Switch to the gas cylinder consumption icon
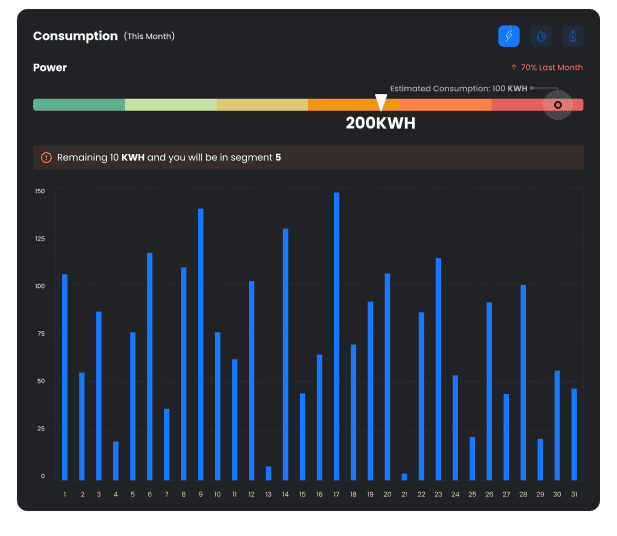 (x=573, y=36)
